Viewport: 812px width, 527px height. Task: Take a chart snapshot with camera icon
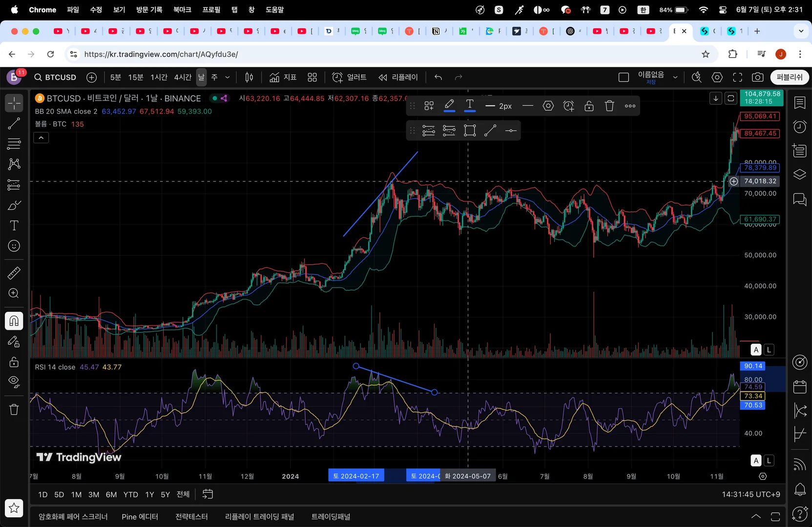[x=757, y=78]
